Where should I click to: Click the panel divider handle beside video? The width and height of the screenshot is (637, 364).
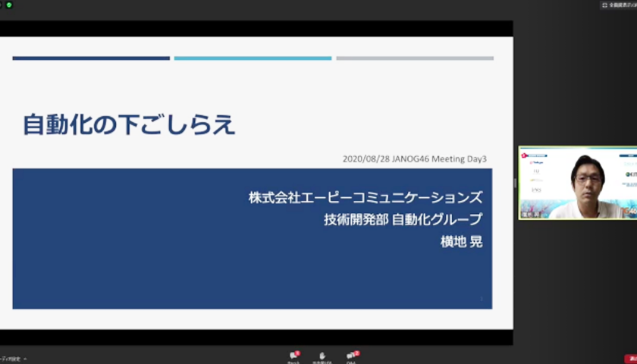click(x=515, y=183)
